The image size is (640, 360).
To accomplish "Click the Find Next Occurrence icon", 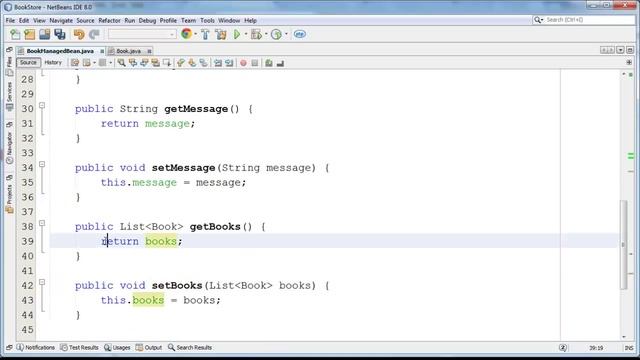I will [x=144, y=62].
